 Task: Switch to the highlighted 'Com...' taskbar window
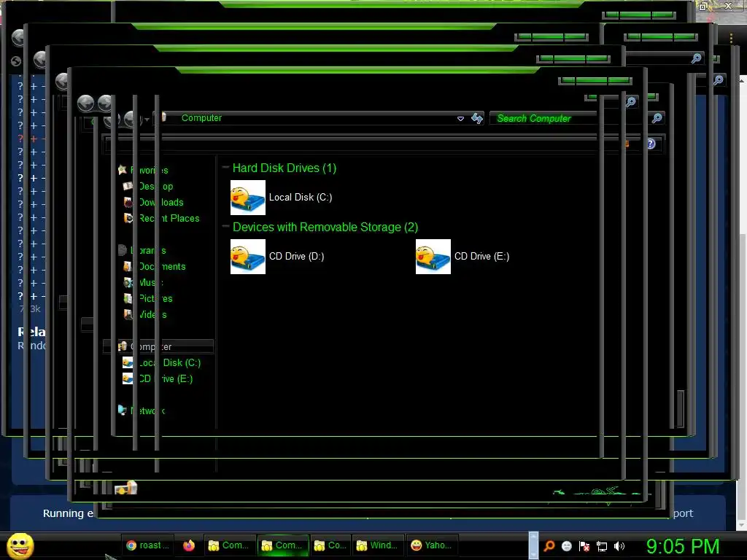pyautogui.click(x=283, y=545)
